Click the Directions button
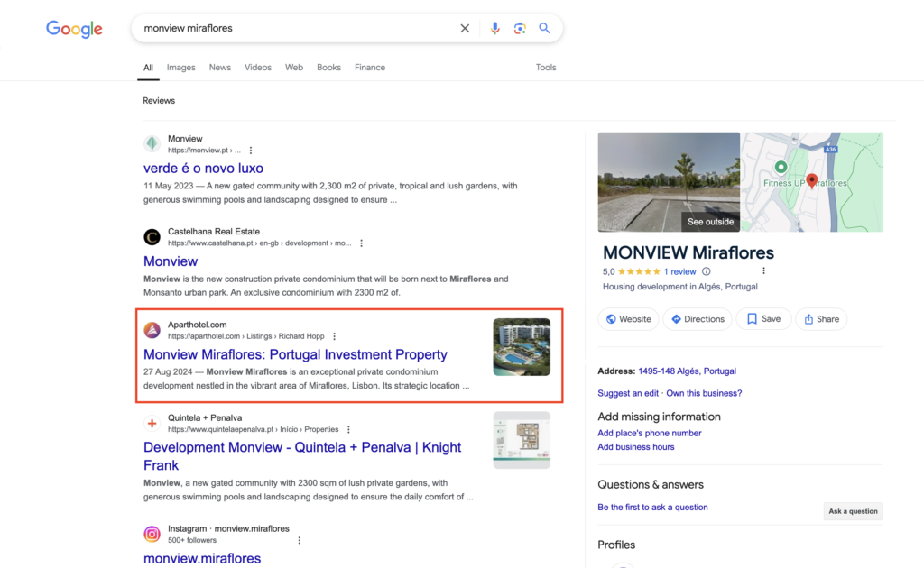 [698, 319]
